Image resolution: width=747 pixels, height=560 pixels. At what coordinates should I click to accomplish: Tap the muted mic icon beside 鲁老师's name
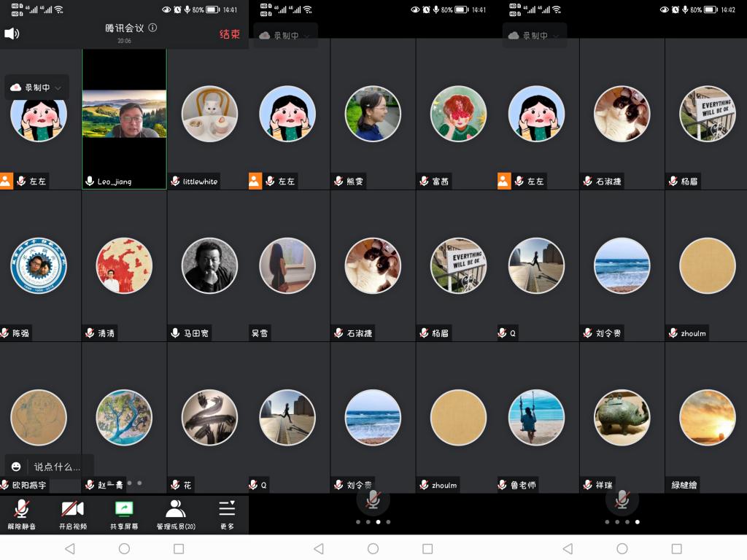[x=503, y=485]
